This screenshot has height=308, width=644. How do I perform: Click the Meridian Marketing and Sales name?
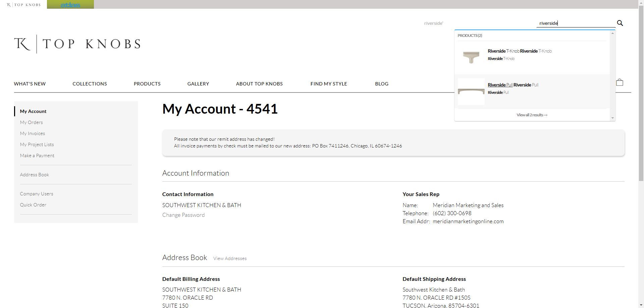tap(468, 205)
